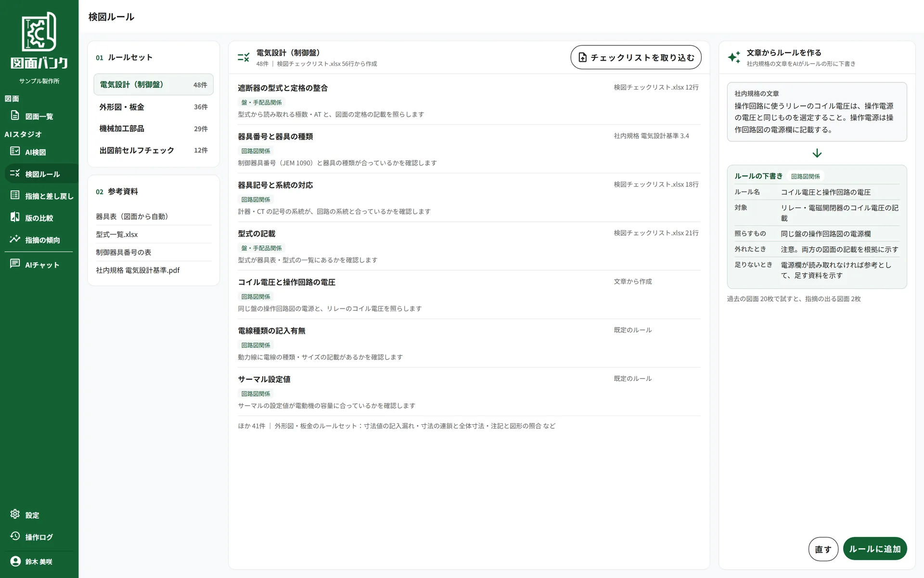
Task: Open rule 型式の記載
Action: point(469,247)
